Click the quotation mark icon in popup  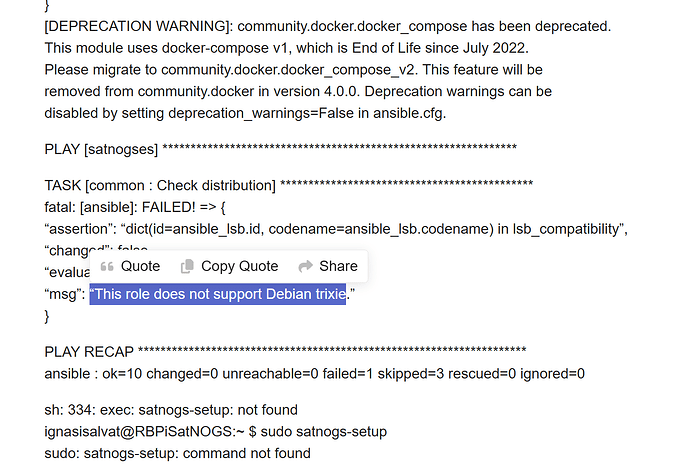point(107,266)
